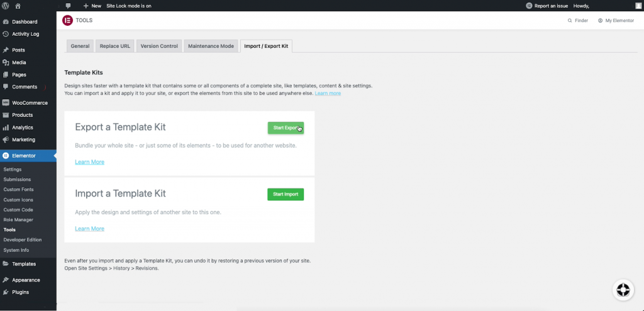Click the Site Lock mode notice
Screen dimensions: 644x311
(x=128, y=6)
